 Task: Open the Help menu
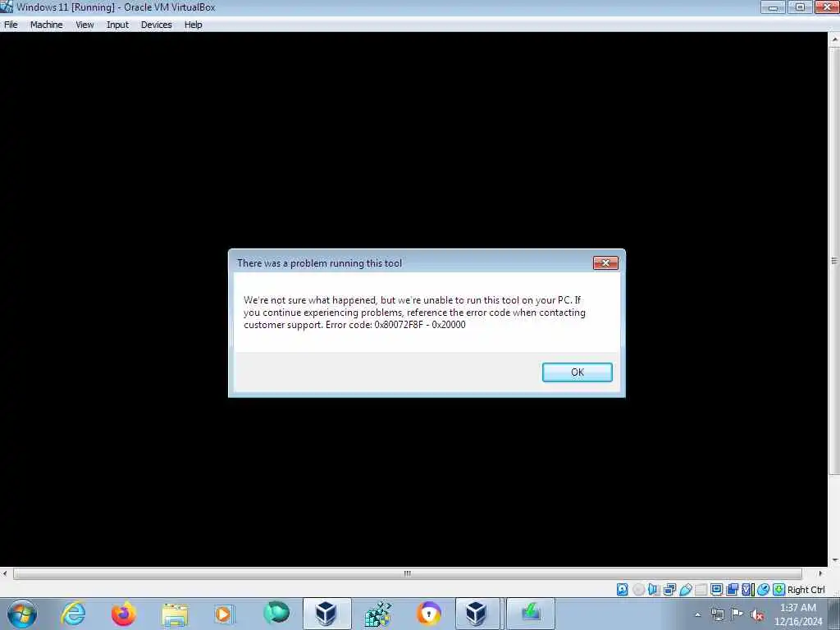point(193,25)
